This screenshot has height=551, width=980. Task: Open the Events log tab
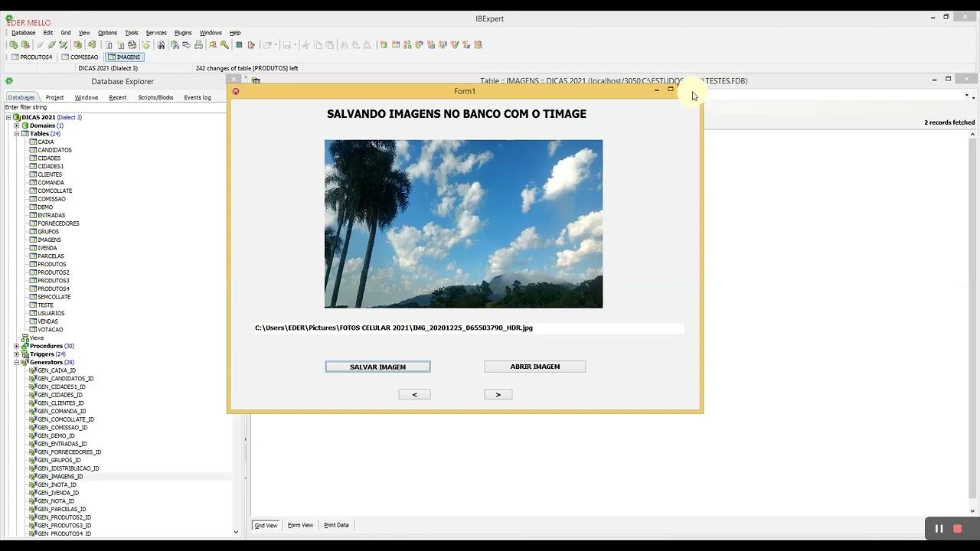pos(198,97)
